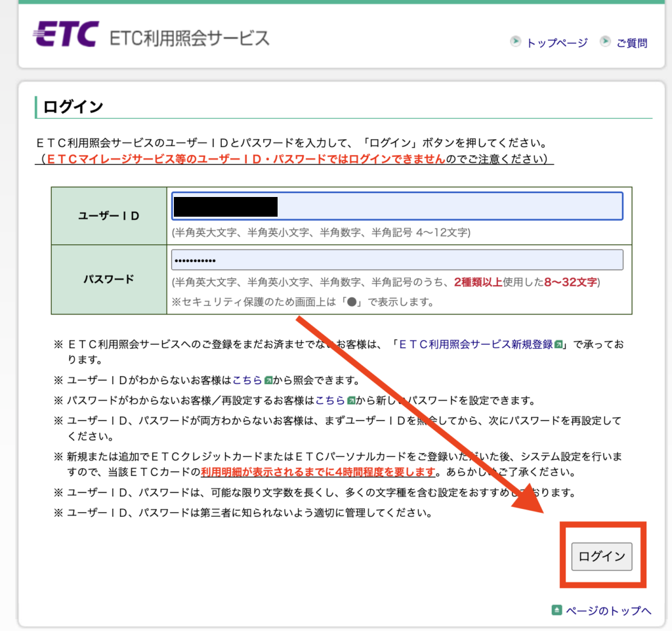Click the パスワード label cell
672x631 pixels.
point(109,280)
